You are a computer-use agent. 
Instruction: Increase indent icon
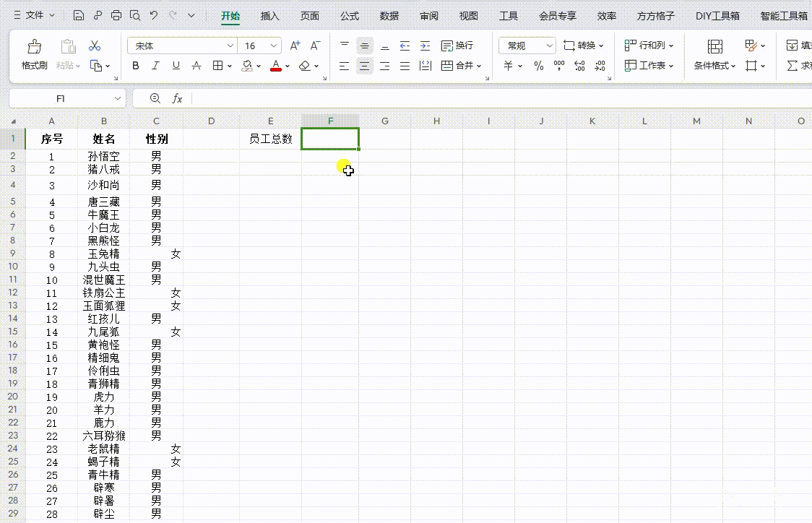click(426, 46)
